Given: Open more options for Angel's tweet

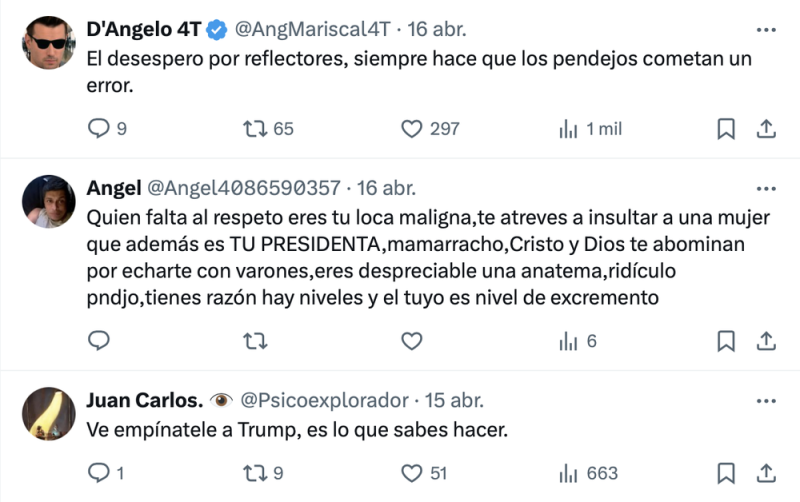Looking at the screenshot, I should coord(766,188).
